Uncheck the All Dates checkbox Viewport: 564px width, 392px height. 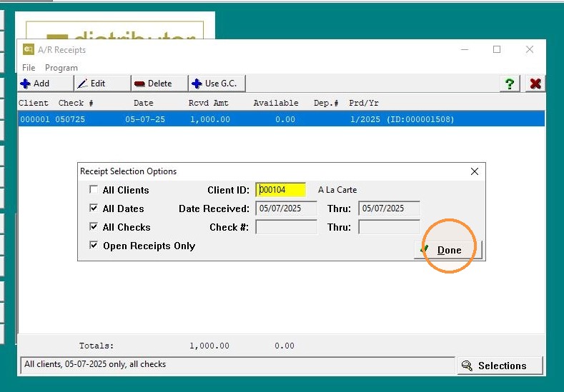(94, 208)
